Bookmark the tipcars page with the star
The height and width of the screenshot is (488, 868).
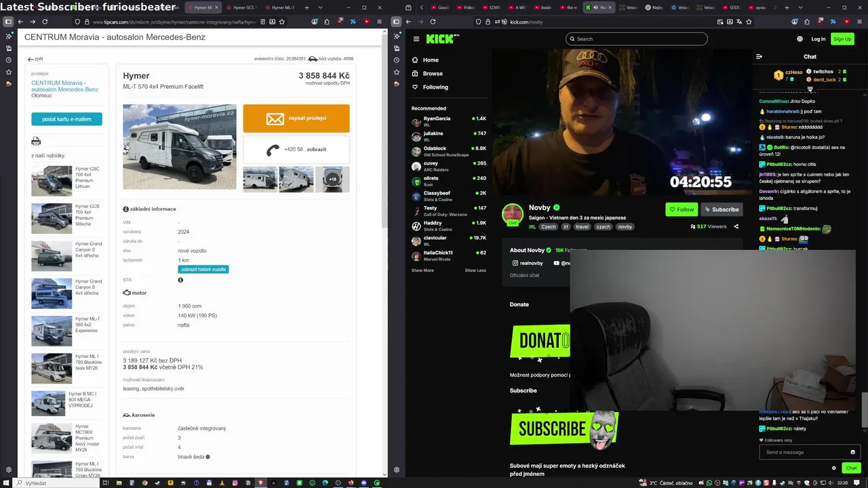(x=281, y=22)
